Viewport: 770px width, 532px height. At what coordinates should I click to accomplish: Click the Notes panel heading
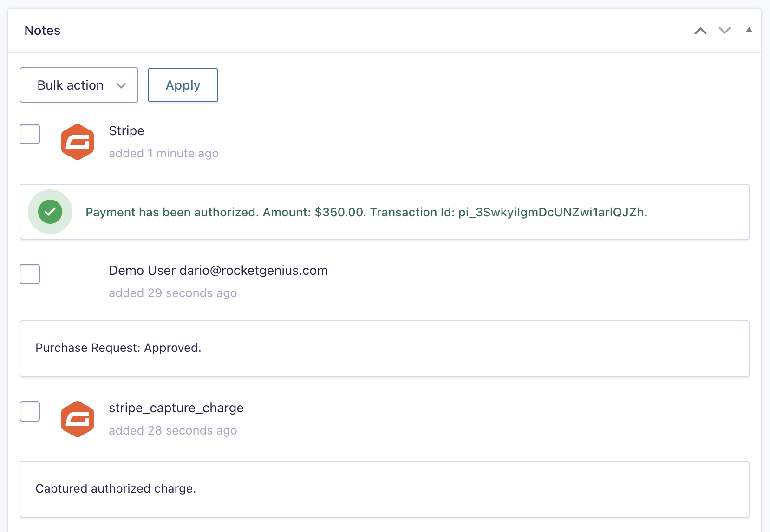coord(42,31)
